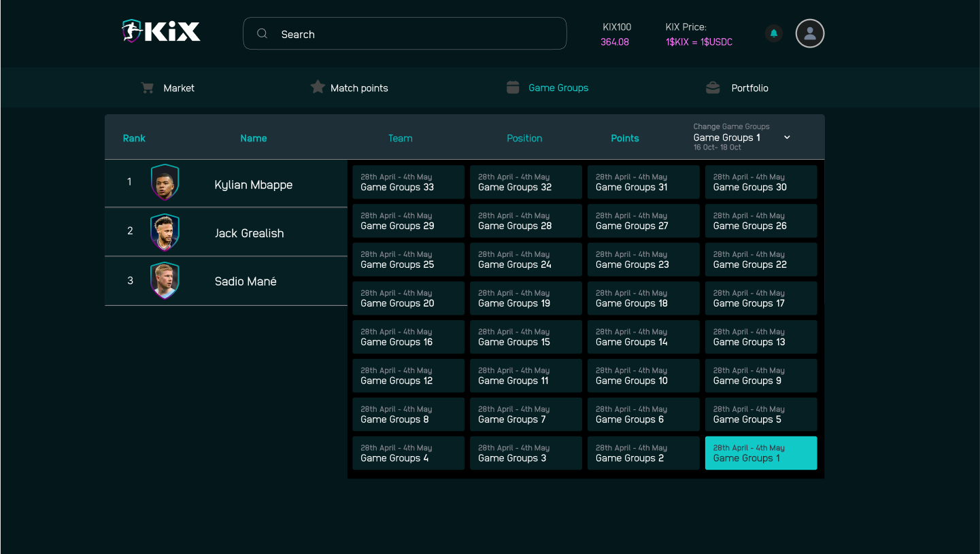Focus the Search input field

click(x=405, y=33)
